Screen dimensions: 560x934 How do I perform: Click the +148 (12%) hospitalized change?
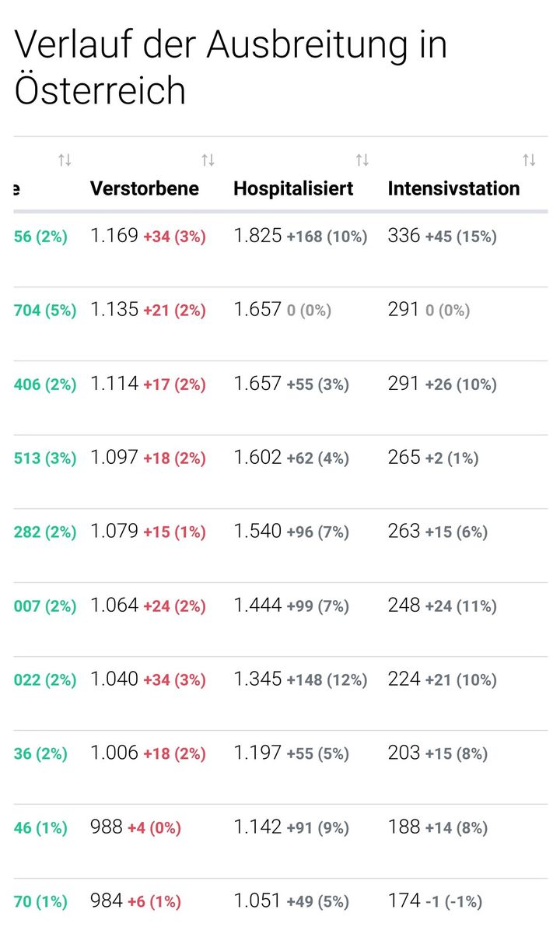(327, 680)
